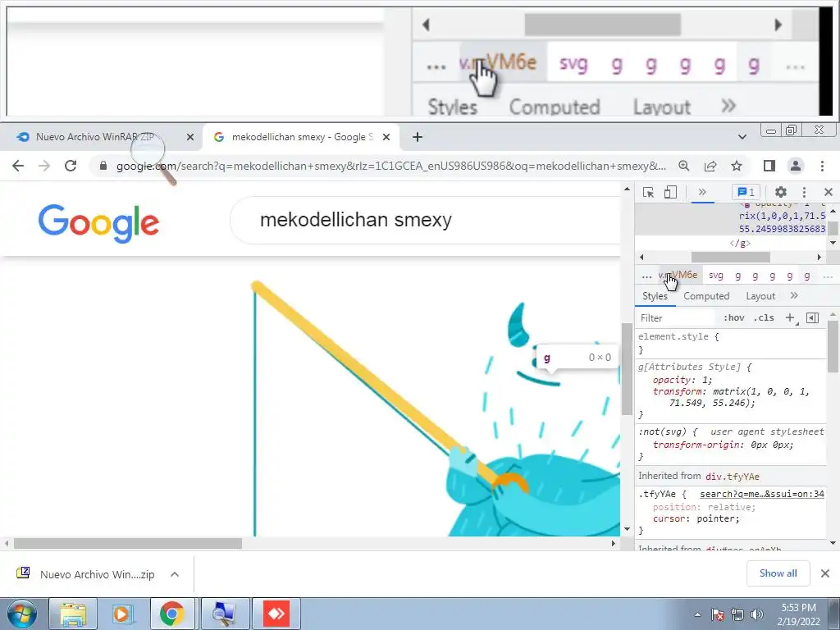Click the page vertical scrollbar thumb
Screen dimensions: 840x630
pyautogui.click(x=627, y=368)
